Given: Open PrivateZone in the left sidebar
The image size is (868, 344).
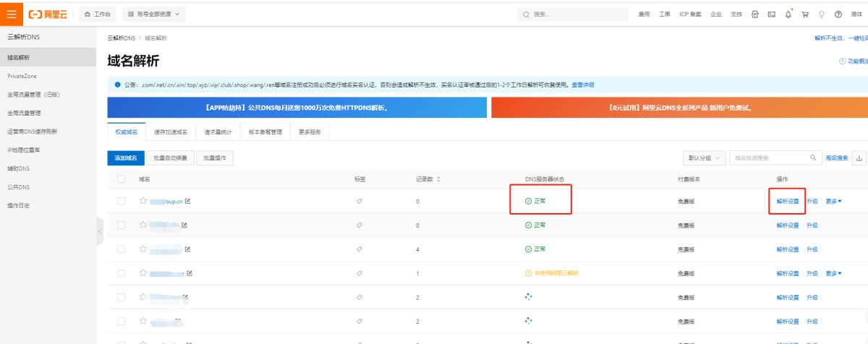Looking at the screenshot, I should pyautogui.click(x=22, y=76).
